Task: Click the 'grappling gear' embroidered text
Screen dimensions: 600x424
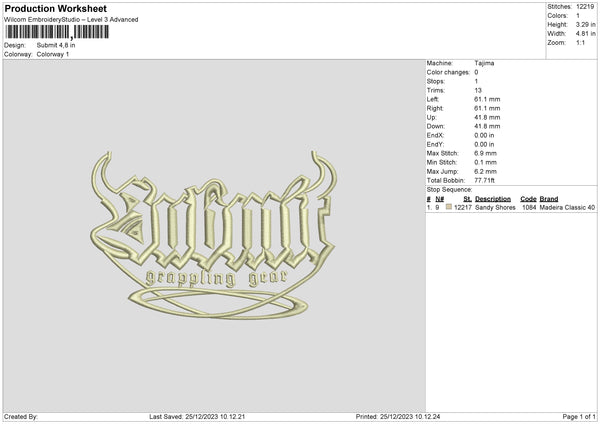Action: click(x=217, y=279)
